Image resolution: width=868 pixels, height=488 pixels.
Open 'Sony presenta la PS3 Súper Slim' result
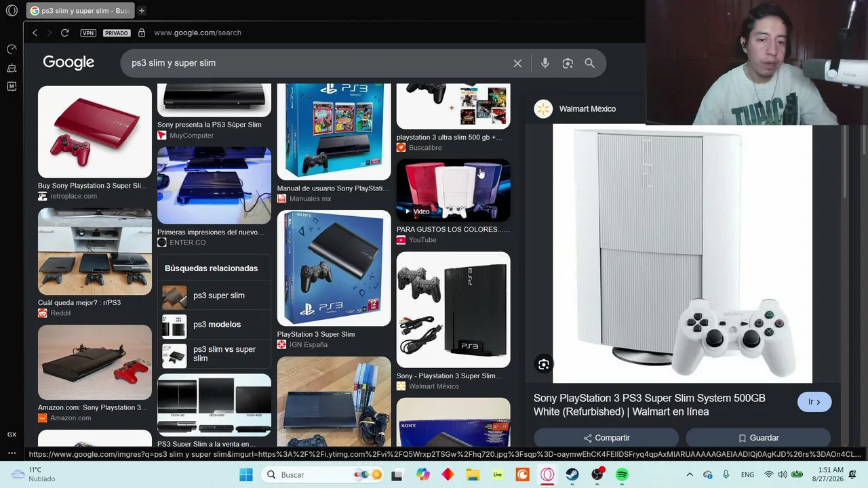[209, 125]
